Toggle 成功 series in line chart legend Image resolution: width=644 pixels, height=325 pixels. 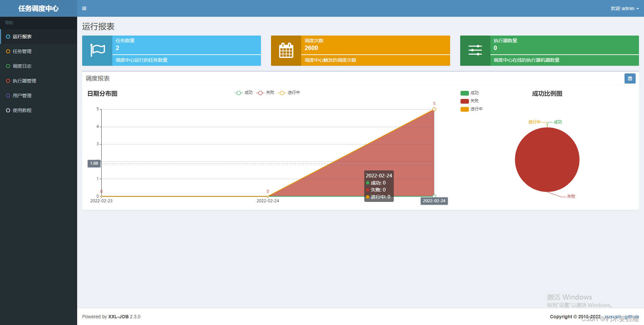(x=244, y=93)
